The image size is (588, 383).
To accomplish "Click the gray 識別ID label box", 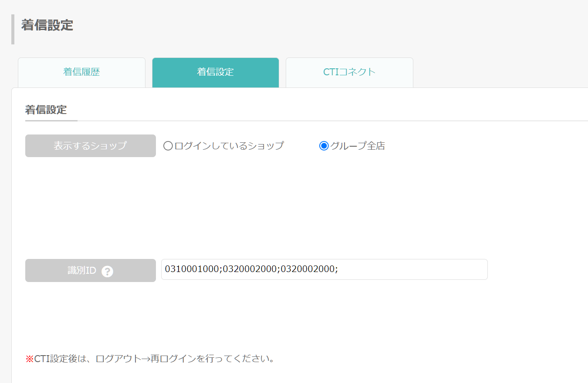I will 91,270.
